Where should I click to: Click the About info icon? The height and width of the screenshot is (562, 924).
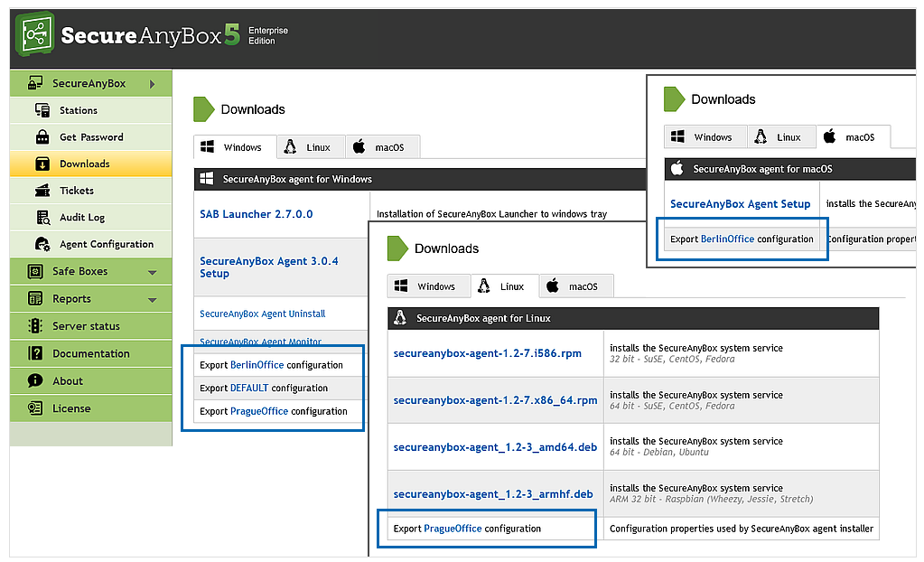[35, 381]
